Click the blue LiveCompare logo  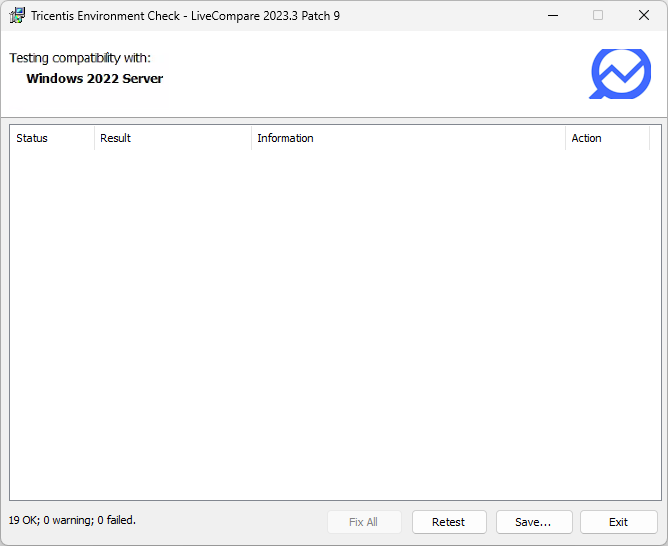620,74
